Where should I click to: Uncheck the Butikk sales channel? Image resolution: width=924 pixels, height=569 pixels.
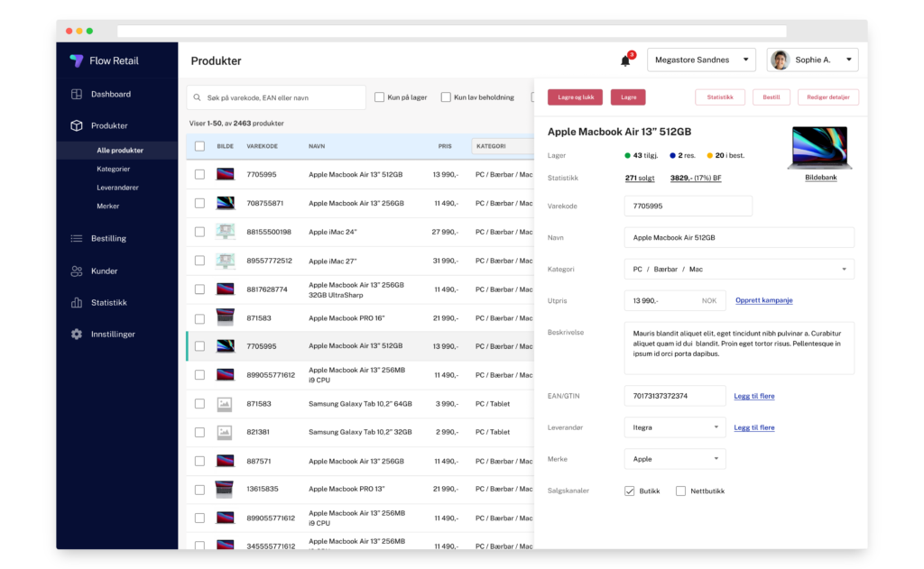630,491
